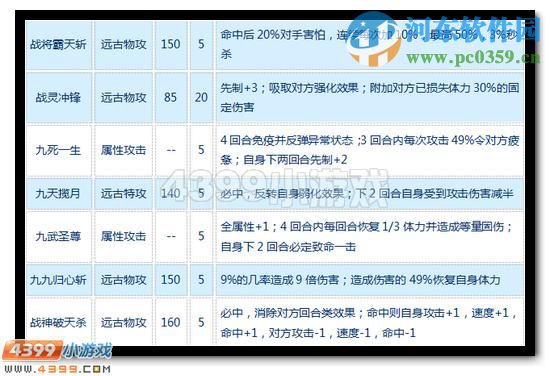
Task: Click the -- power cell of 九武圣尊
Action: pyautogui.click(x=171, y=237)
